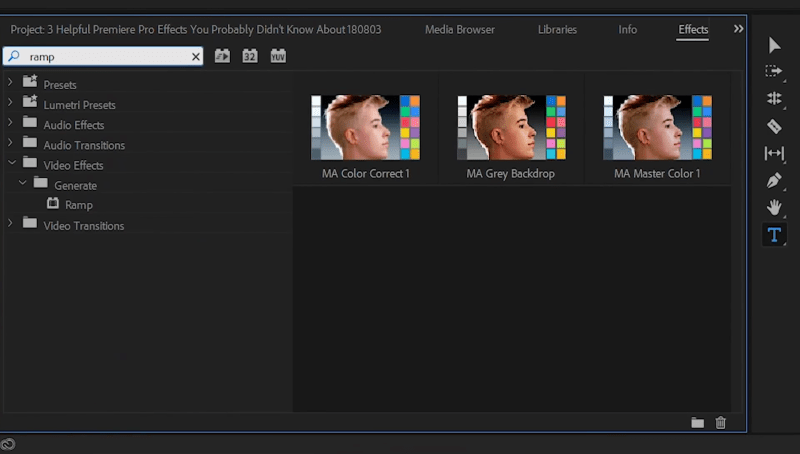Expand the Lumetri Presets folder

10,102
